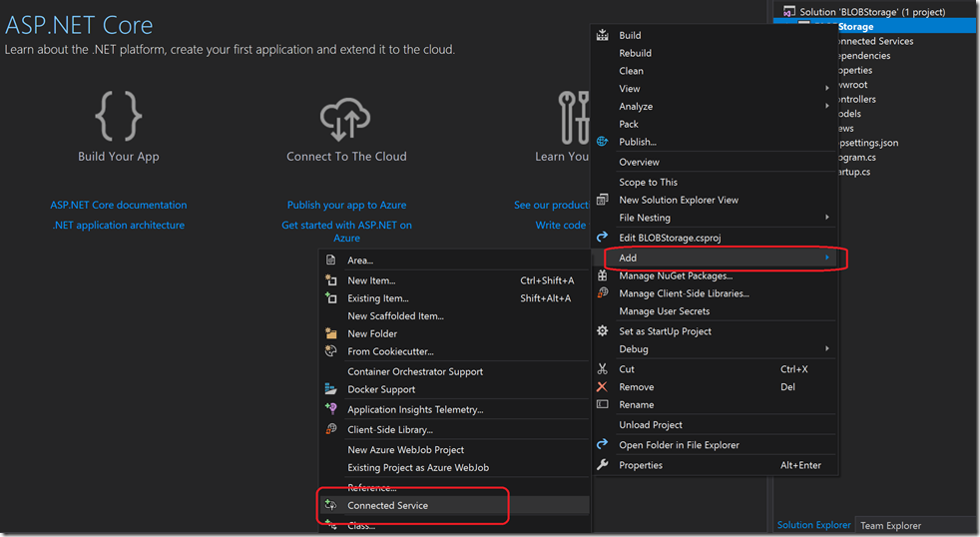Select the Dependencies tree node
The height and width of the screenshot is (537, 980).
tap(864, 55)
